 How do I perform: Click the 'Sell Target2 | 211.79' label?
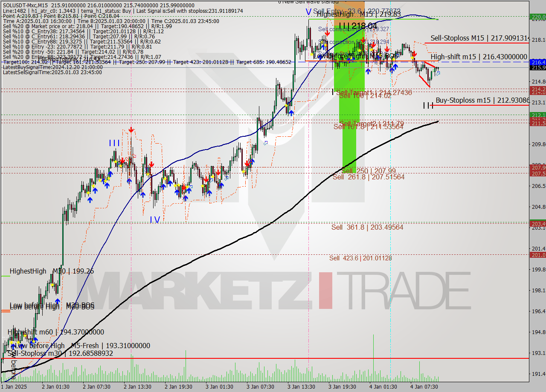tap(372, 123)
